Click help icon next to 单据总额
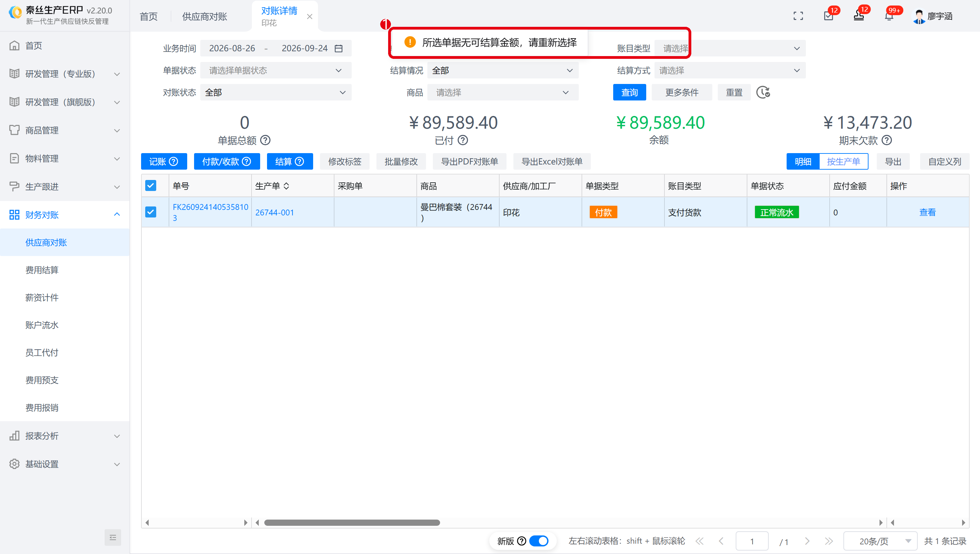Viewport: 980px width, 554px height. 265,140
